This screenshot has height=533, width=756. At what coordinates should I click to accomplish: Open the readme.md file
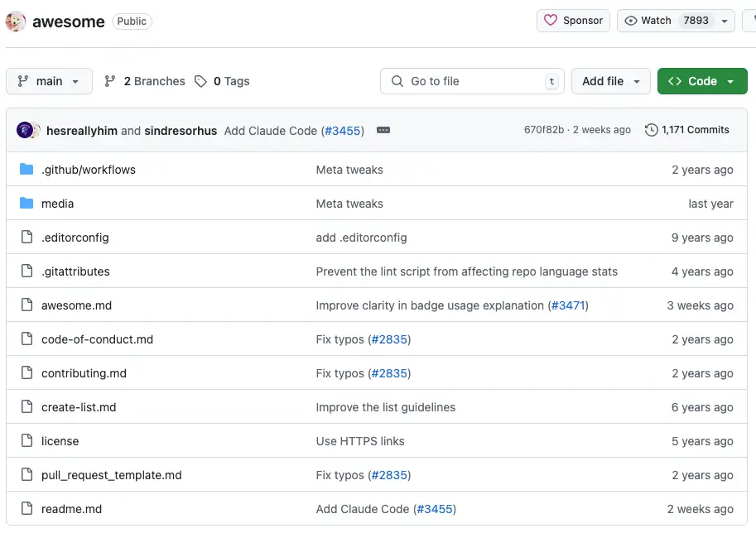[71, 509]
